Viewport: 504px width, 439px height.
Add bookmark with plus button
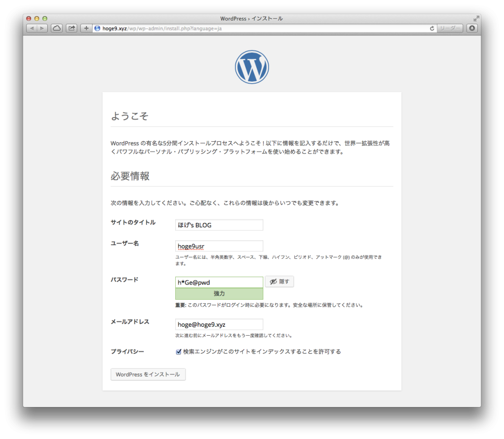click(86, 28)
